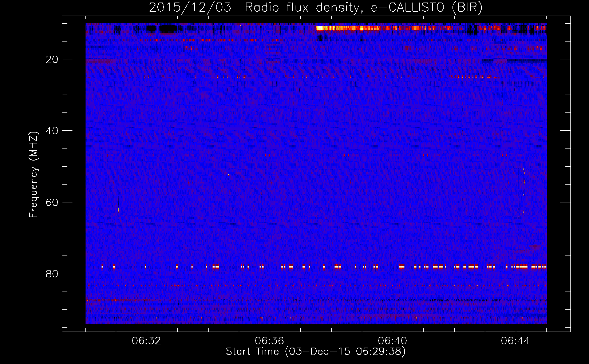Viewport: 589px width, 364px height.
Task: Click the 06:32 time tick label
Action: pyautogui.click(x=146, y=341)
